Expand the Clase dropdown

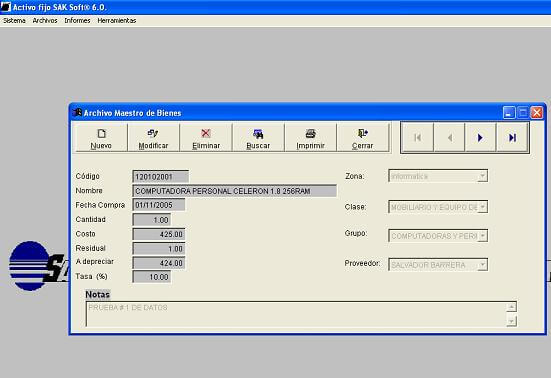coord(482,207)
